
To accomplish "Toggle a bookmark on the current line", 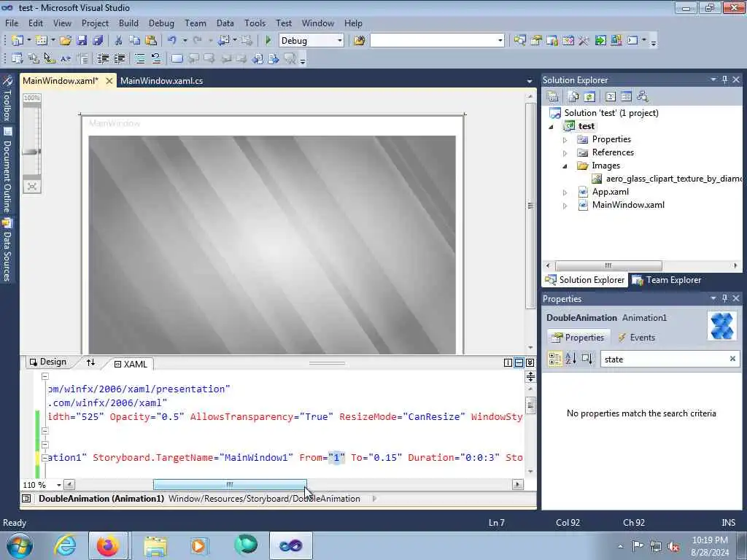I will (177, 58).
